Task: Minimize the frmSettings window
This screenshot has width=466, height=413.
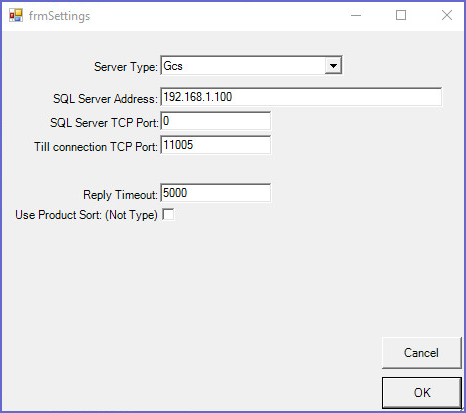Action: point(356,15)
